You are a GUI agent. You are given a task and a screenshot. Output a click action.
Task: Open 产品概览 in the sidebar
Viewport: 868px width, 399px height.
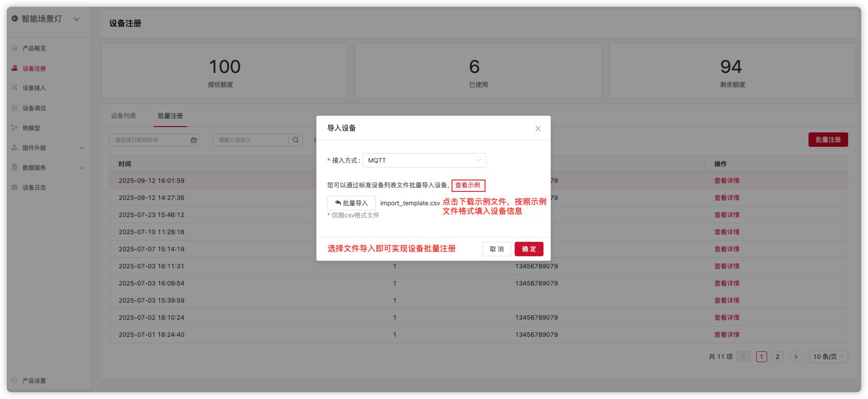click(34, 48)
